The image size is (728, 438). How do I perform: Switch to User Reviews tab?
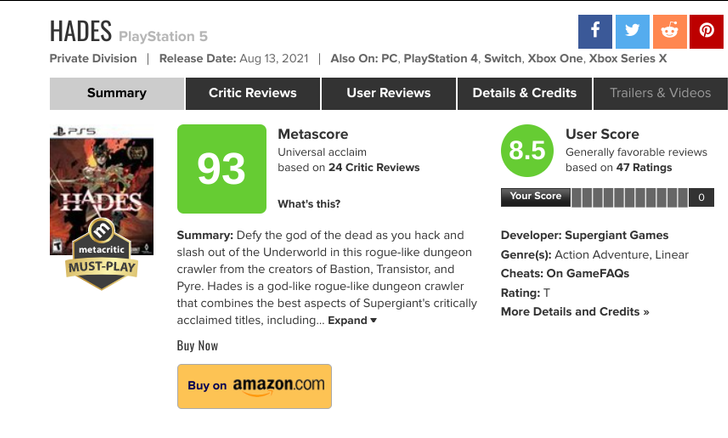[388, 93]
